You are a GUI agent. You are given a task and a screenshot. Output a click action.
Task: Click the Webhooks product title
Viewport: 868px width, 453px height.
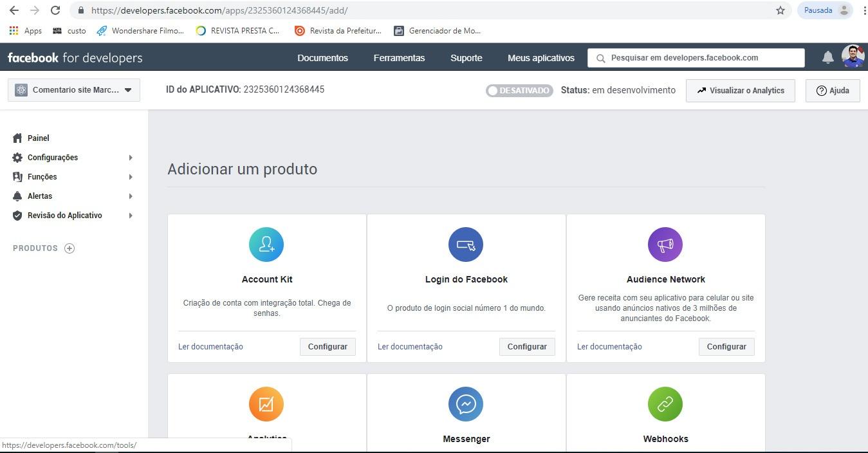coord(666,439)
